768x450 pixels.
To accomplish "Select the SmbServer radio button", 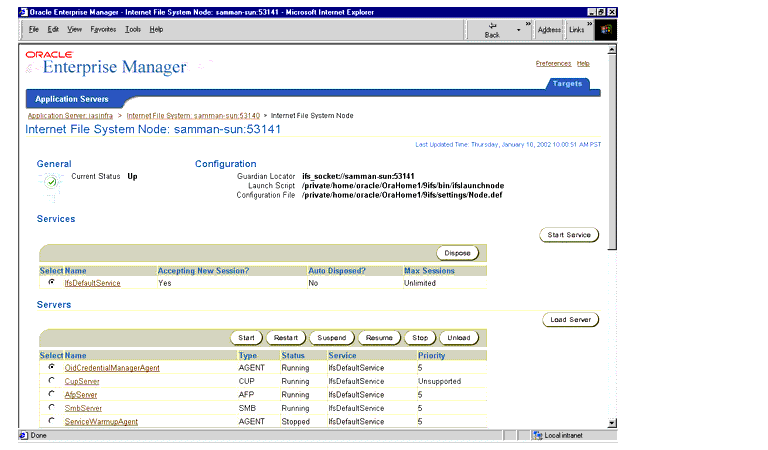I will point(51,407).
